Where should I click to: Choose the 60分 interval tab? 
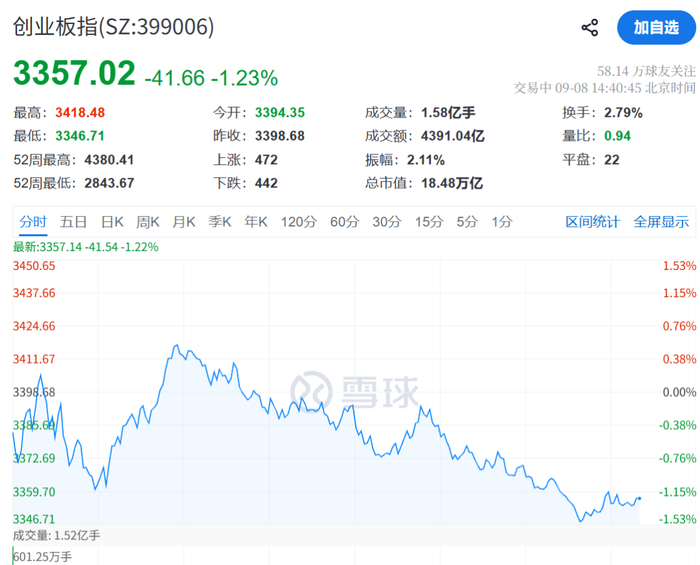point(345,221)
